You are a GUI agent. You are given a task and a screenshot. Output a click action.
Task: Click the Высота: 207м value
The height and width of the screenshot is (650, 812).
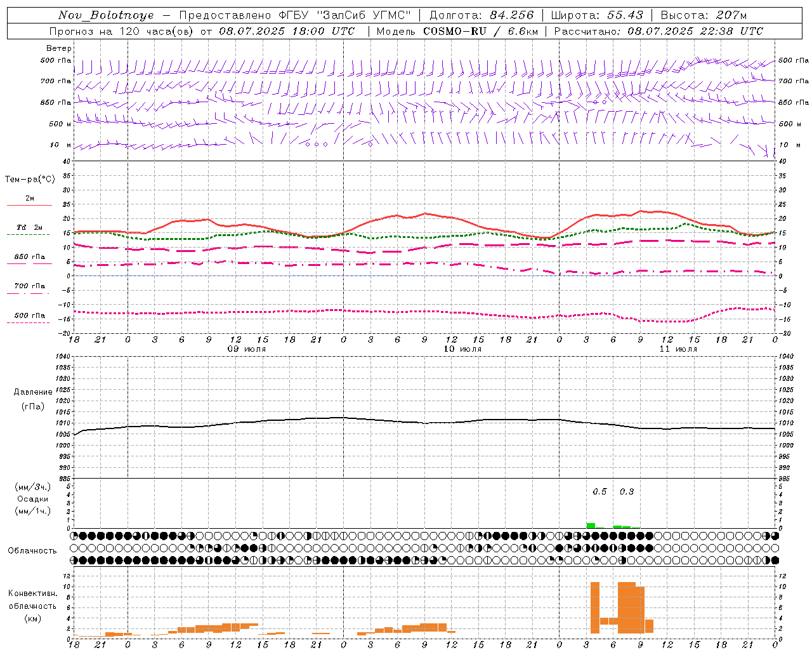click(x=704, y=15)
